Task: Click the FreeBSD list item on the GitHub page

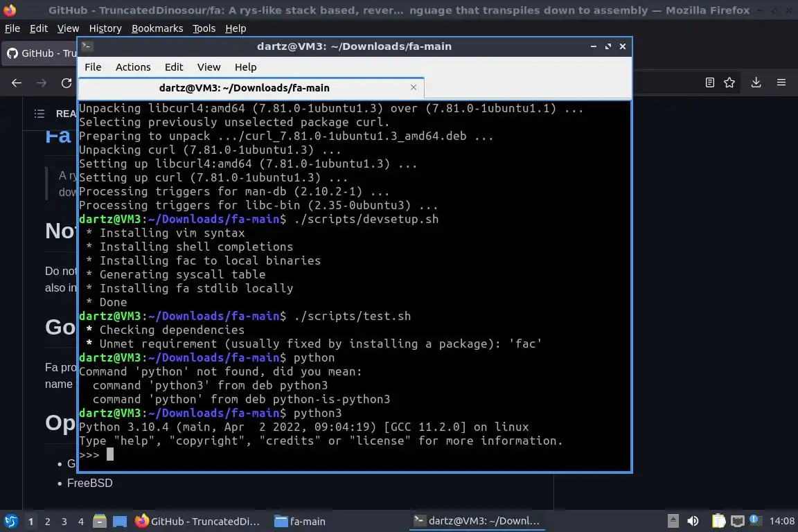Action: click(89, 483)
